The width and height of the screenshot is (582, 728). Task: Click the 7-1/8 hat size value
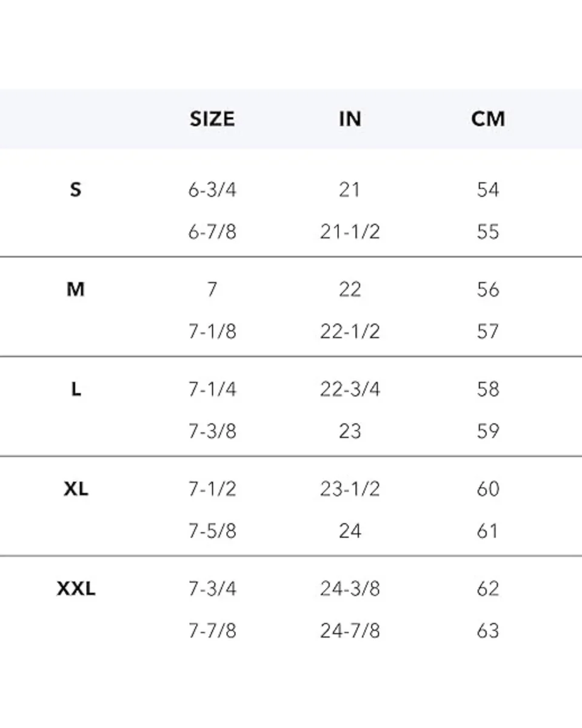point(212,331)
